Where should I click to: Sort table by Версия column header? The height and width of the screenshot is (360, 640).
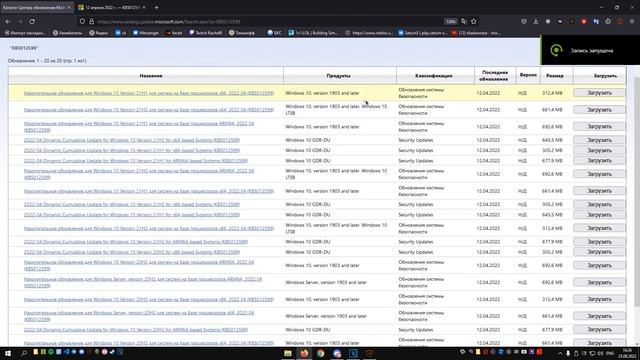pyautogui.click(x=528, y=75)
